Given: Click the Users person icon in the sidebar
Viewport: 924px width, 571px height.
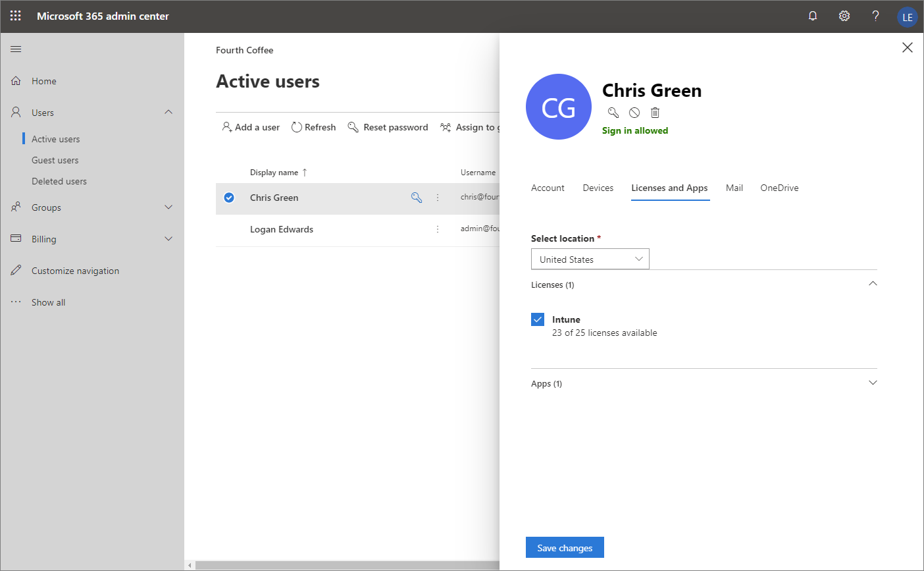Looking at the screenshot, I should click(x=16, y=113).
